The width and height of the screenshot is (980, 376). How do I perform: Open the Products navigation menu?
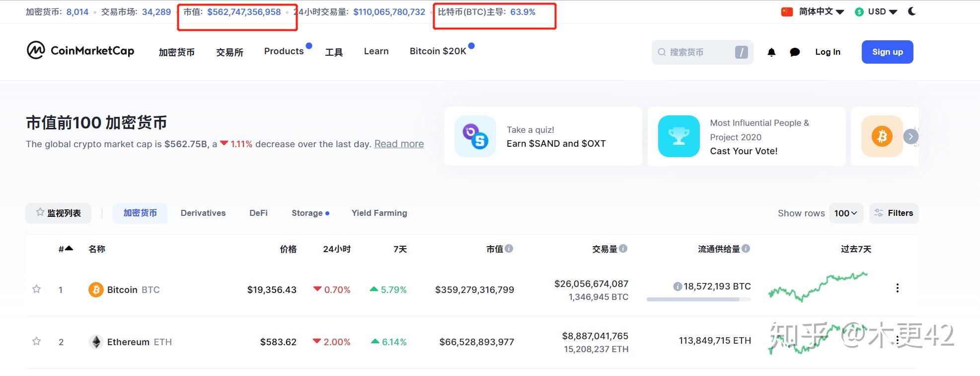pos(284,51)
